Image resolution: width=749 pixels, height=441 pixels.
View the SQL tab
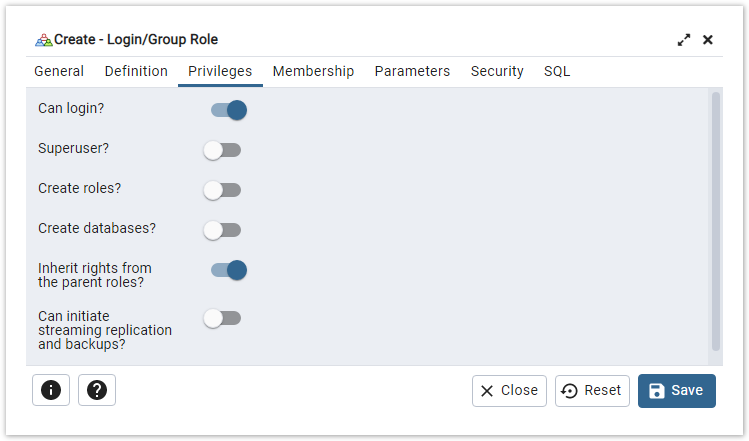point(557,71)
